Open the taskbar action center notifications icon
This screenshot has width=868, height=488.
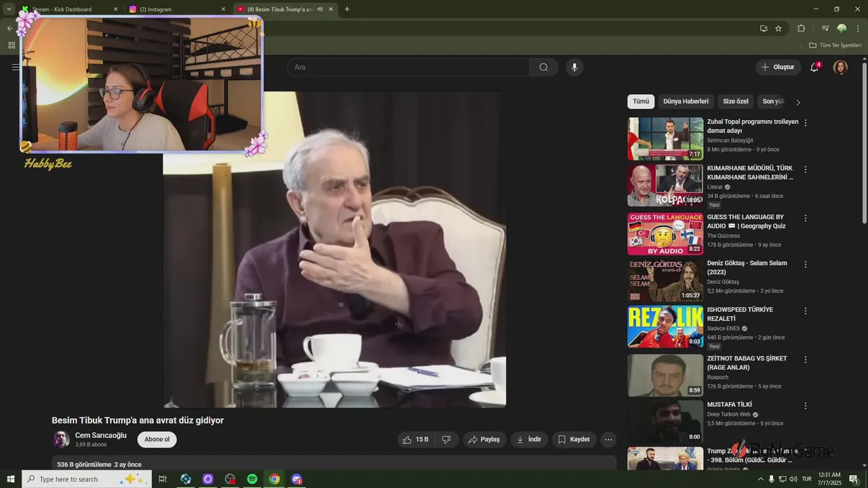pos(854,479)
